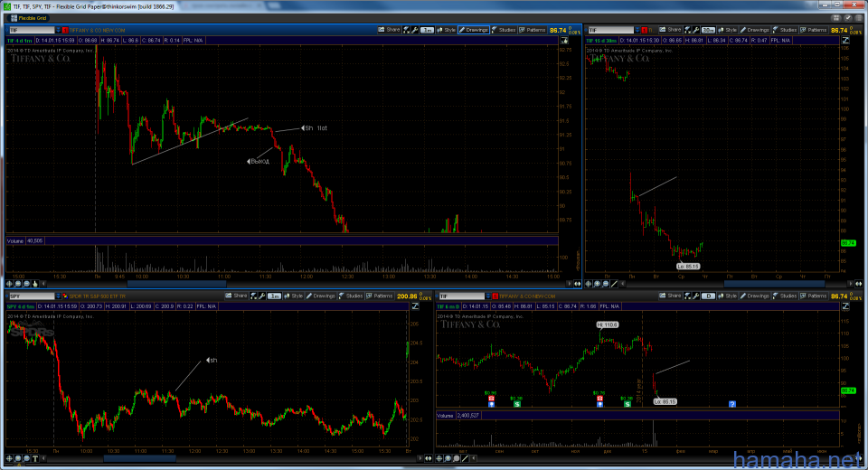The width and height of the screenshot is (868, 470).
Task: Click Share in the top-right TIF 30m chart
Action: [x=670, y=30]
